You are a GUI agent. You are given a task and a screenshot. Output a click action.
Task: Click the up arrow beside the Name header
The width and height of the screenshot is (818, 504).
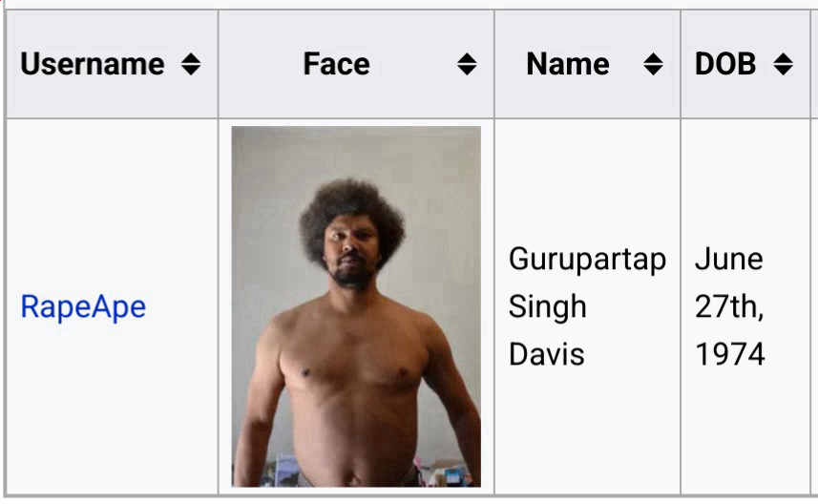coord(653,57)
